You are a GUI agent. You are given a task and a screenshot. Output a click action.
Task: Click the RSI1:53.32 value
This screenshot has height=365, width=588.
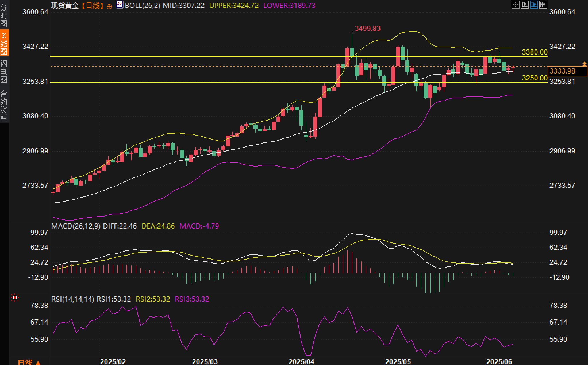pyautogui.click(x=114, y=299)
